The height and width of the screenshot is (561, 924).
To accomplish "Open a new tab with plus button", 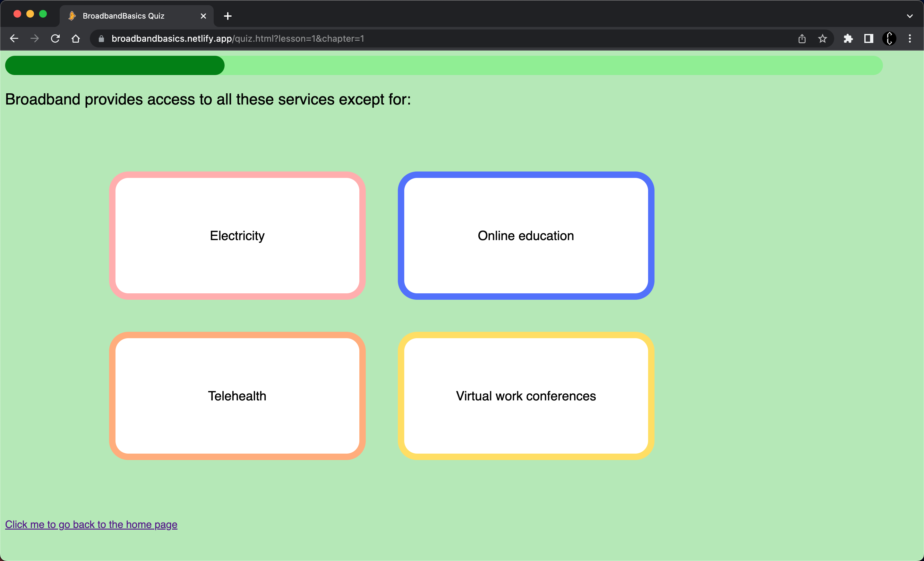I will point(227,16).
